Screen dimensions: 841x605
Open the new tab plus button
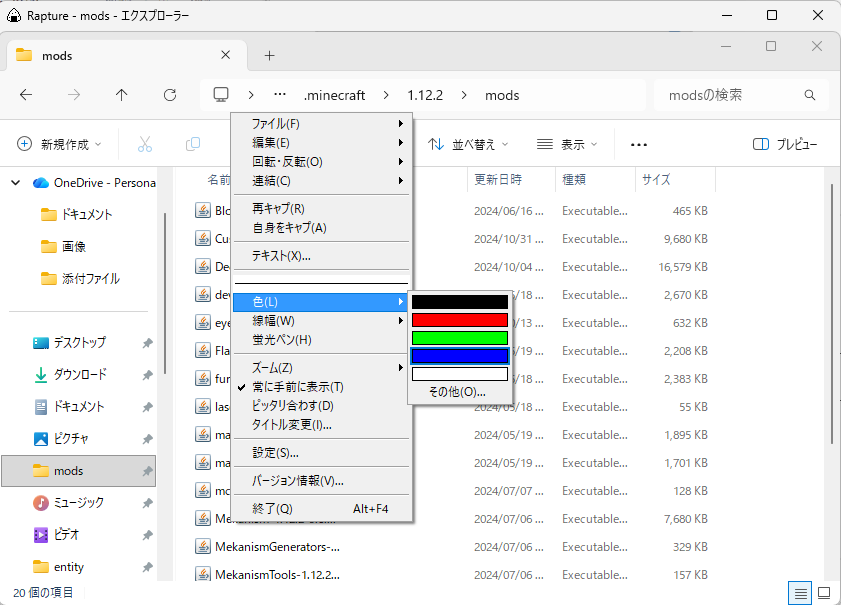pyautogui.click(x=269, y=55)
